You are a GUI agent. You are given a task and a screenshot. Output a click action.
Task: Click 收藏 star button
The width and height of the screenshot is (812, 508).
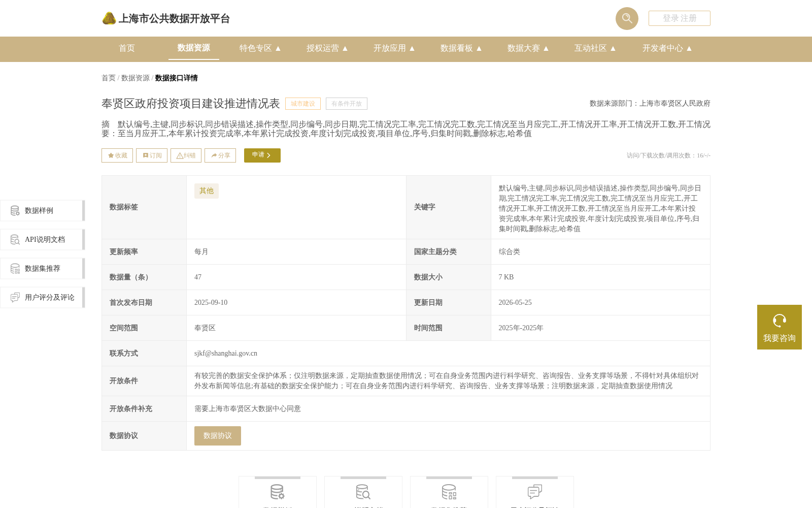point(117,155)
